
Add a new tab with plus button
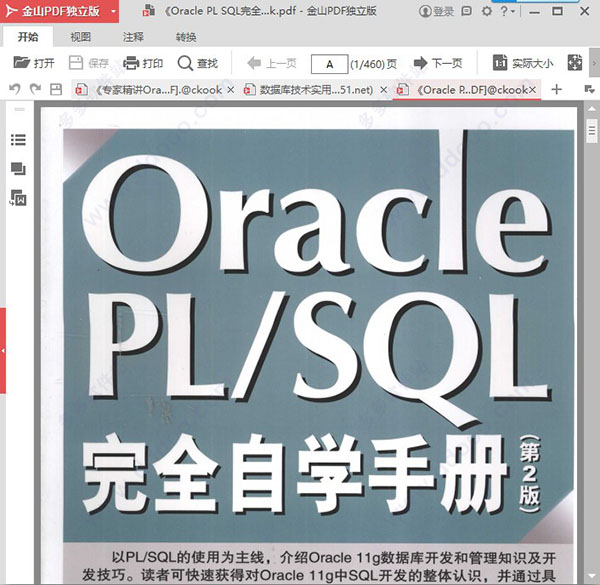pos(557,90)
